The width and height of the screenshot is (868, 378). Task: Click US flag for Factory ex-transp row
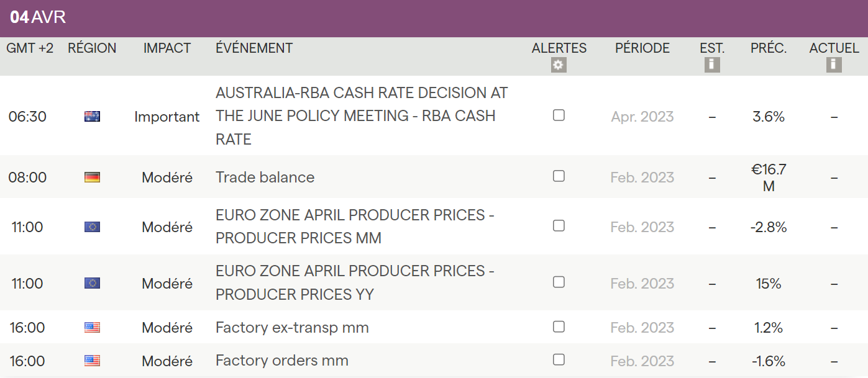tap(92, 328)
